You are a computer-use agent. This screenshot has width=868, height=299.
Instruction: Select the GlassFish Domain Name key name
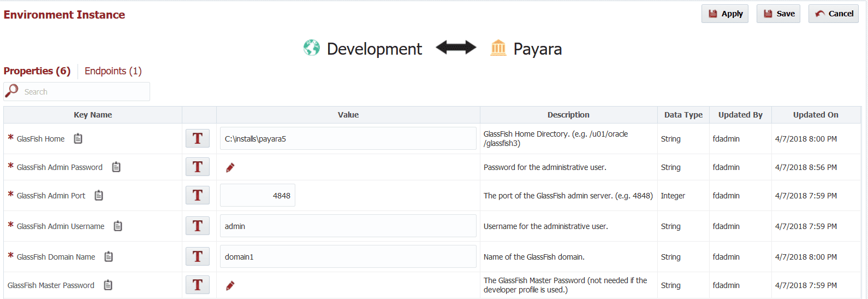[56, 257]
